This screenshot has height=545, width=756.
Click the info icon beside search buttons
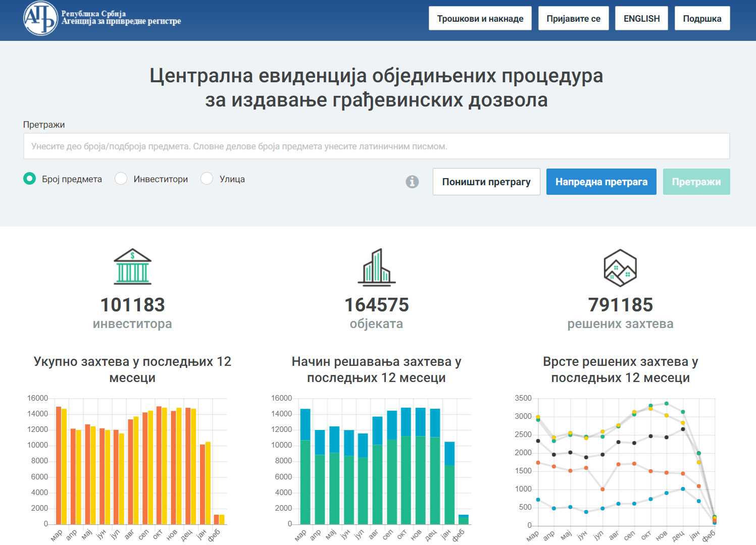[412, 182]
